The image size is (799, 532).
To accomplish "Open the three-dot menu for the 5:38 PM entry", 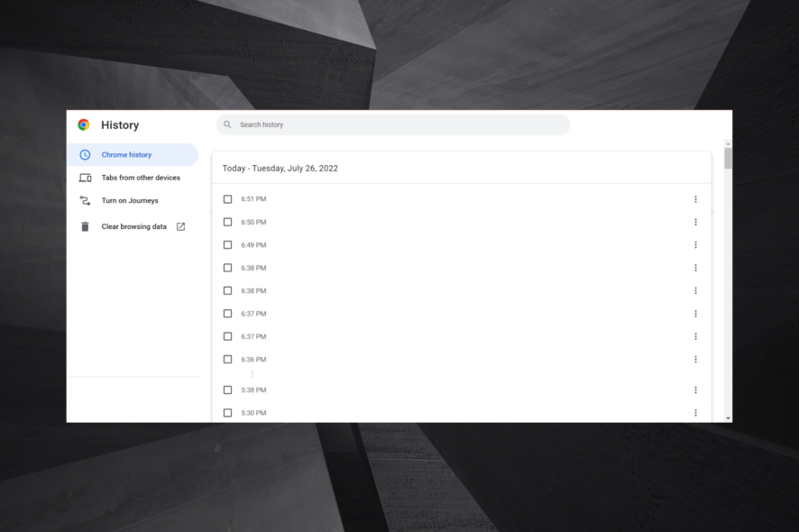I will click(695, 390).
